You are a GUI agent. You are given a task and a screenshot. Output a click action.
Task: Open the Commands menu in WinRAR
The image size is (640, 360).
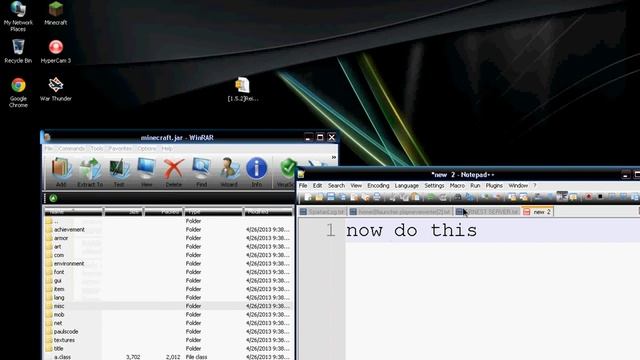71,149
